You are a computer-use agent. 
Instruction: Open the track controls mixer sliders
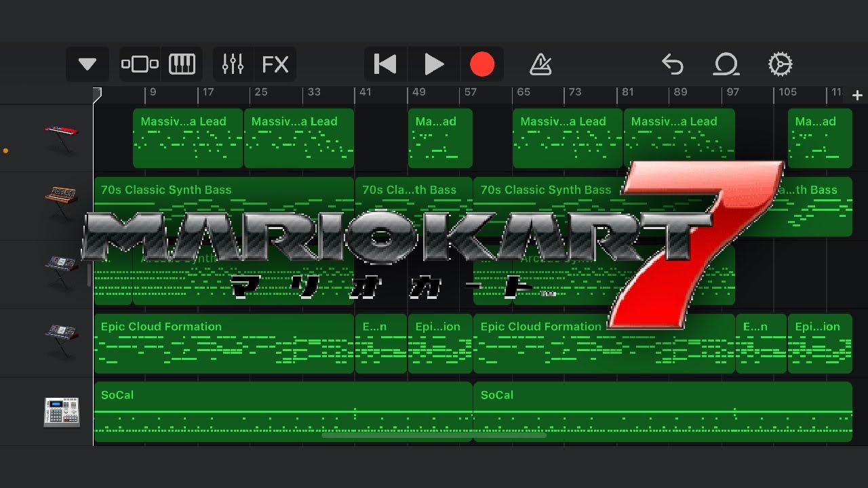coord(233,64)
